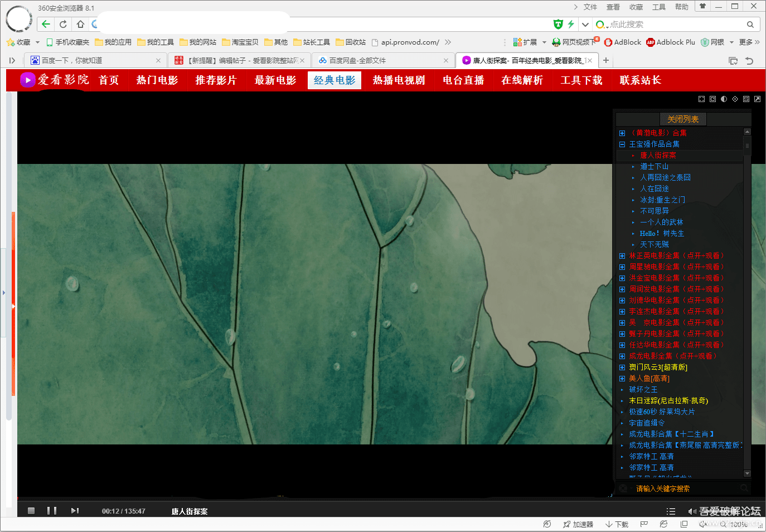Open the 联系站长 link
This screenshot has width=766, height=532.
tap(641, 80)
